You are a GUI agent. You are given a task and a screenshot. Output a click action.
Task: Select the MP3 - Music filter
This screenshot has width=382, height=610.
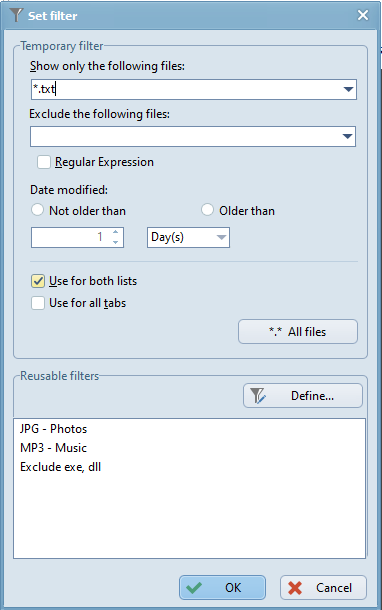[53, 448]
